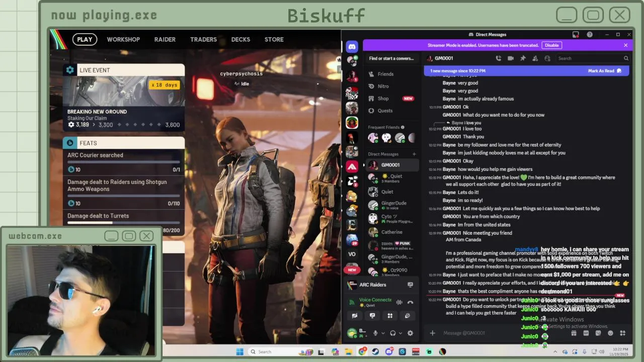This screenshot has height=362, width=644.
Task: Open the Discord Shop page
Action: point(391,99)
